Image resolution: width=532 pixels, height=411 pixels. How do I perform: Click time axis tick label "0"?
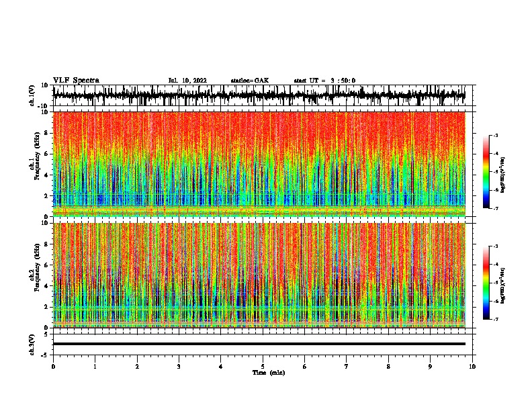pos(53,367)
